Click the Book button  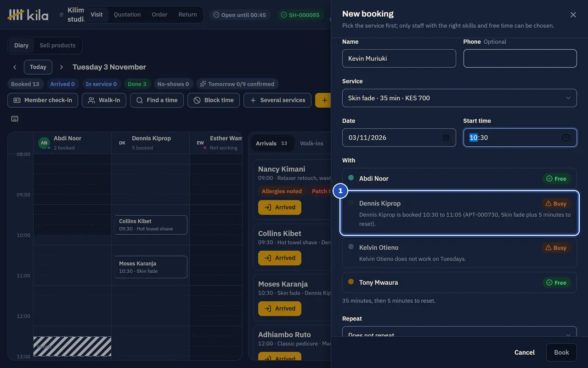click(x=561, y=352)
